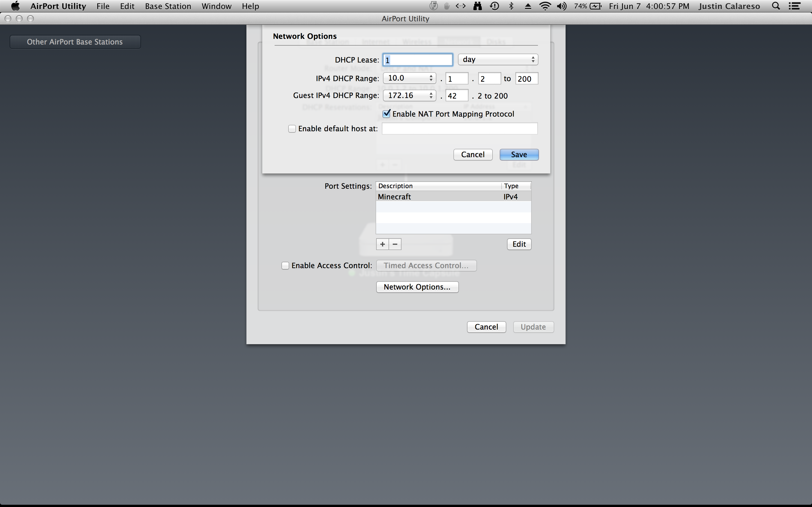Click the volume speaker icon in the menu bar

pos(561,6)
